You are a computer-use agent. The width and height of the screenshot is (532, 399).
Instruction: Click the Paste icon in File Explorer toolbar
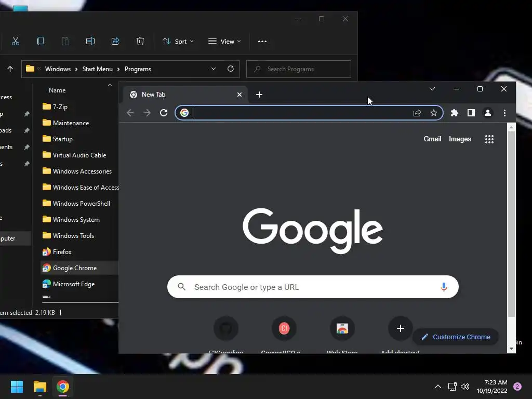pos(65,42)
